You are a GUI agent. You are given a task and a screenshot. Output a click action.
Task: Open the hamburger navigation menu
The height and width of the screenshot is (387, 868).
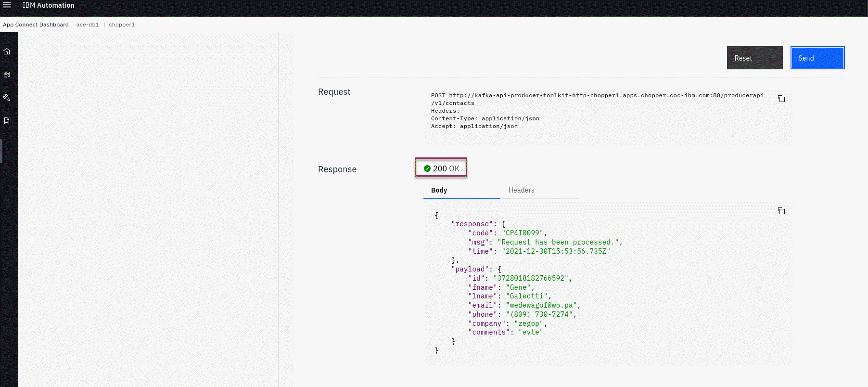(7, 5)
